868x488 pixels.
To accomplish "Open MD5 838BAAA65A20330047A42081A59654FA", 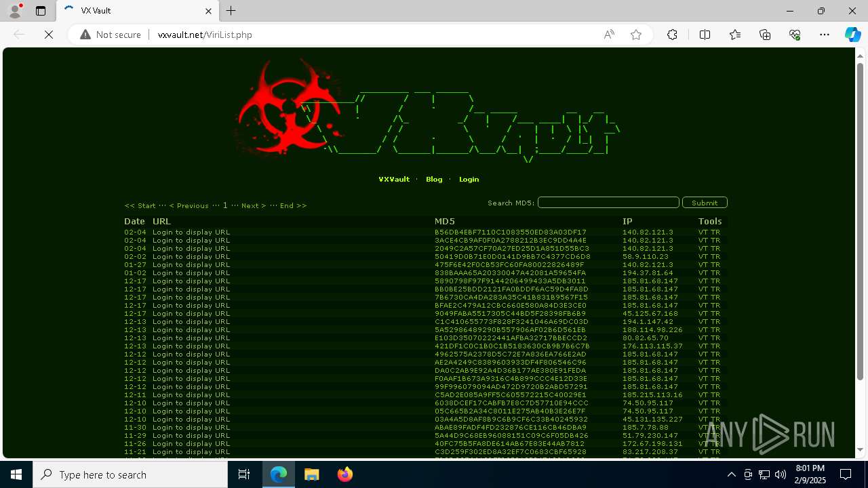I will click(510, 273).
